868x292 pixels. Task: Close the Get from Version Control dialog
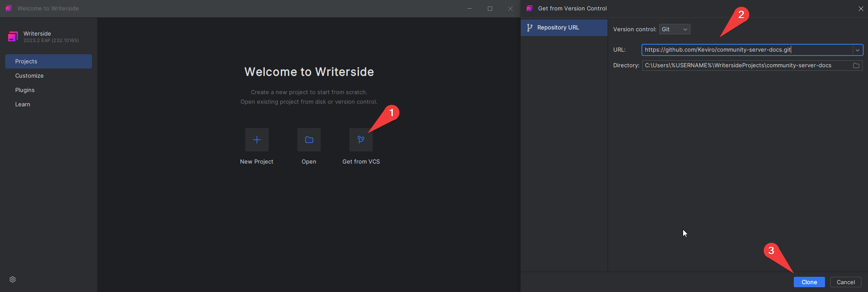click(x=861, y=9)
